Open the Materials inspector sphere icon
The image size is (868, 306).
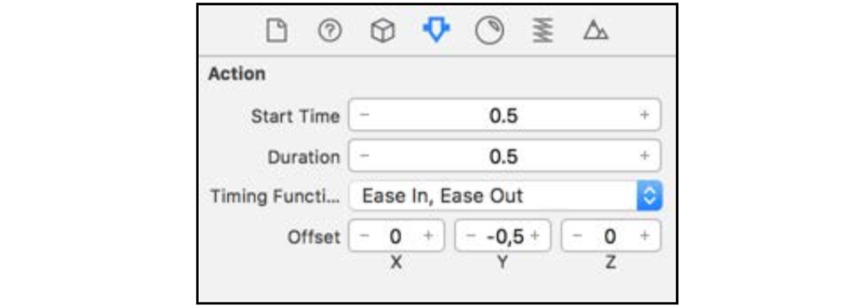coord(490,31)
